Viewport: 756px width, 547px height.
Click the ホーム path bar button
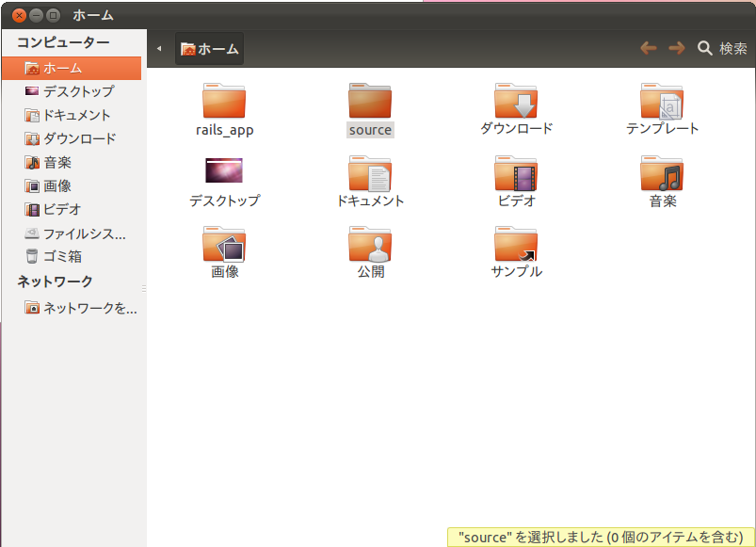click(x=209, y=49)
